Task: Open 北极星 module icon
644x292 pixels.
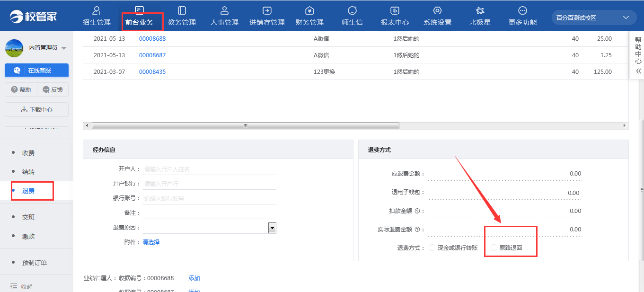Action: pyautogui.click(x=480, y=10)
